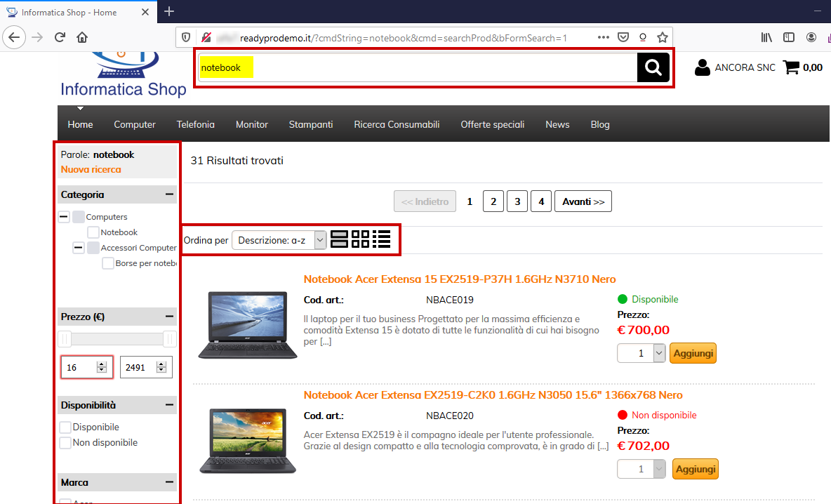This screenshot has width=831, height=504.
Task: Open the Home menu item
Action: click(80, 124)
